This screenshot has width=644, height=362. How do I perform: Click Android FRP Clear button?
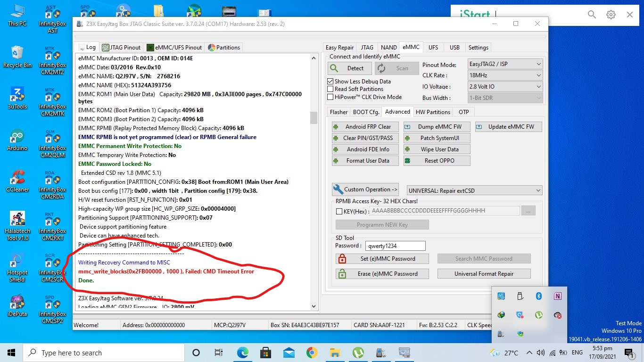click(x=365, y=127)
